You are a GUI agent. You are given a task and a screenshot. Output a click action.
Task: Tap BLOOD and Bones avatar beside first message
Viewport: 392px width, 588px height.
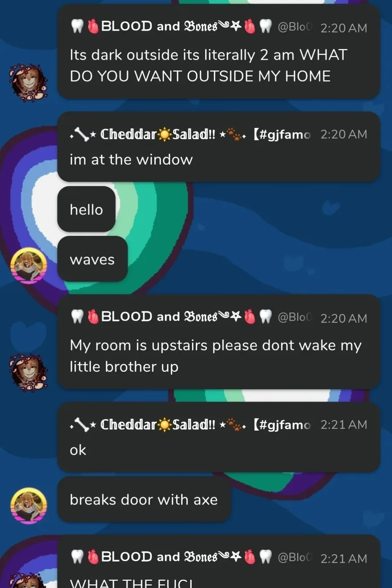tap(29, 83)
